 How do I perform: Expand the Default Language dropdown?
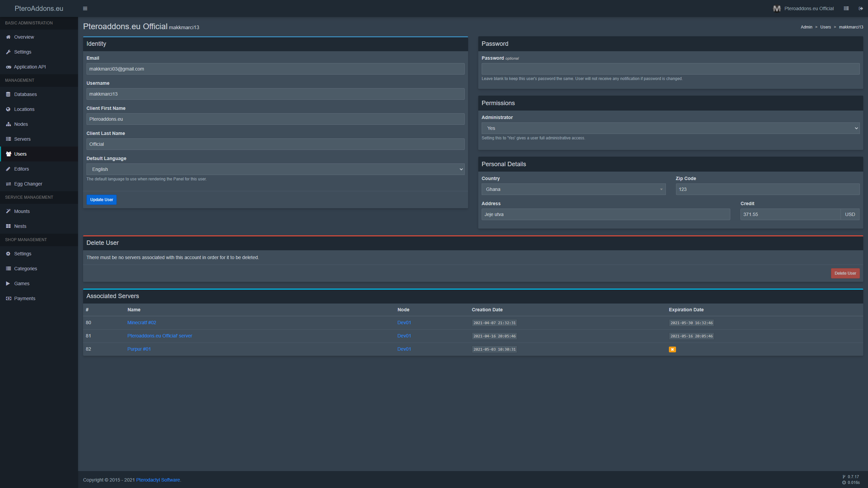(x=275, y=169)
